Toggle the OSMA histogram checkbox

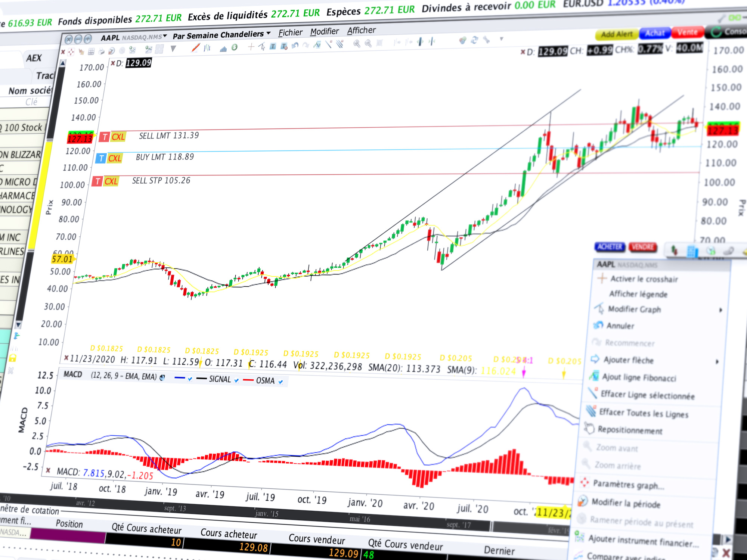pyautogui.click(x=280, y=382)
